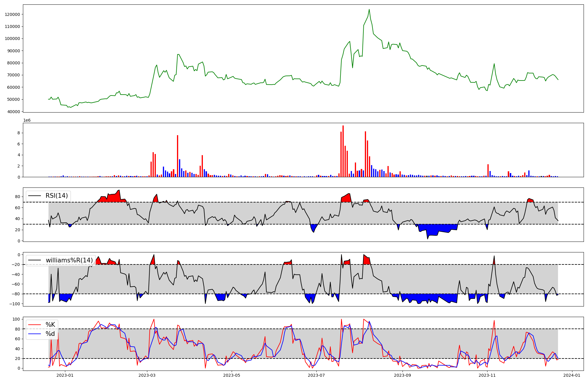Screen dimensions: 588x382
Task: Click the 2024-01 x-axis date label
Action: (572, 375)
